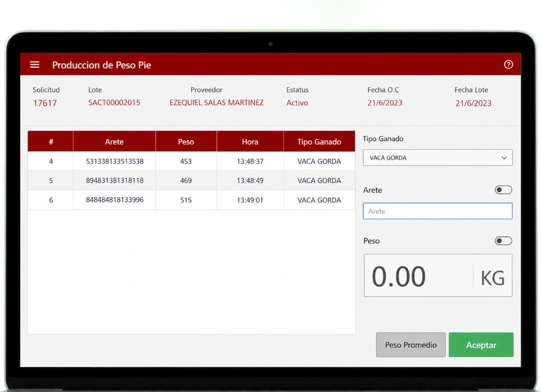Open the VACA GORDA combo box
The width and height of the screenshot is (541, 392).
[x=437, y=157]
